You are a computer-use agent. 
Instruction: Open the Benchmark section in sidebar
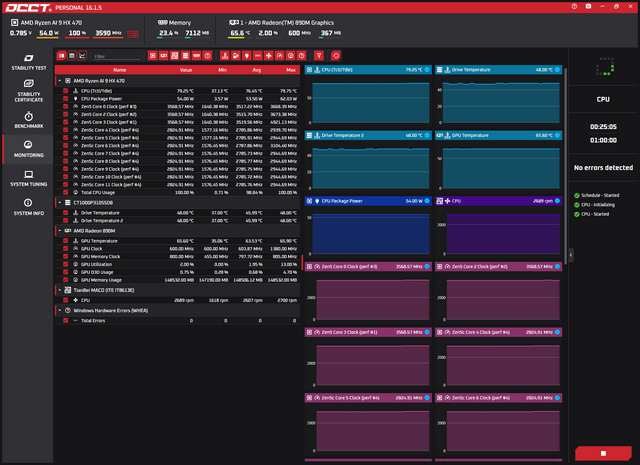[29, 120]
